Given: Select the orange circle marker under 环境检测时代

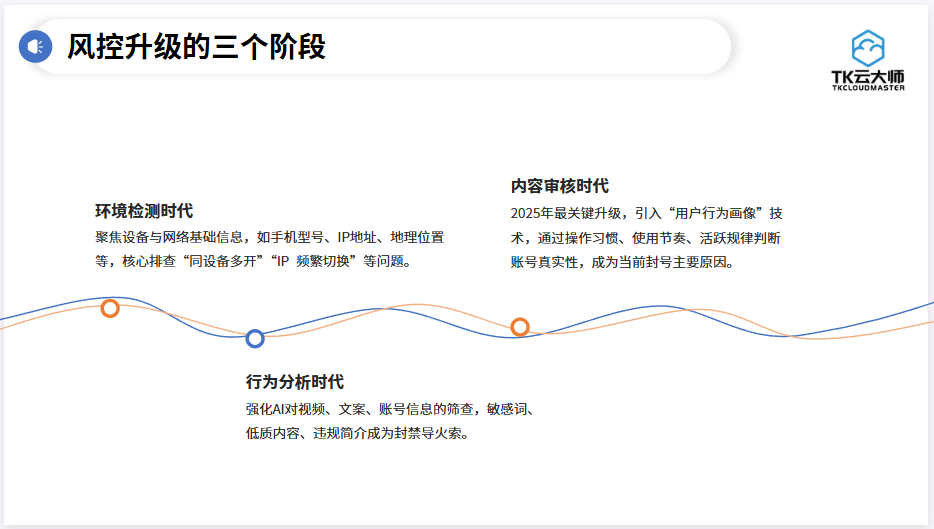Looking at the screenshot, I should tap(110, 308).
